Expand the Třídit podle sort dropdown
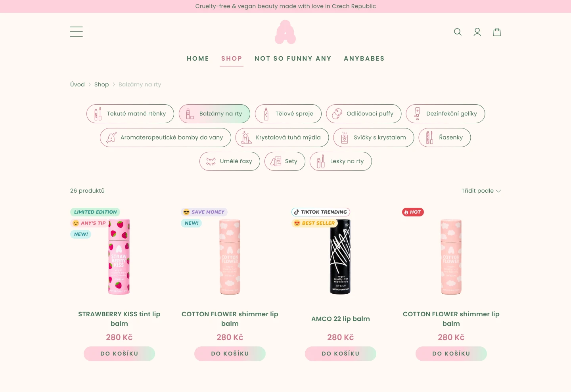571x392 pixels. (481, 191)
